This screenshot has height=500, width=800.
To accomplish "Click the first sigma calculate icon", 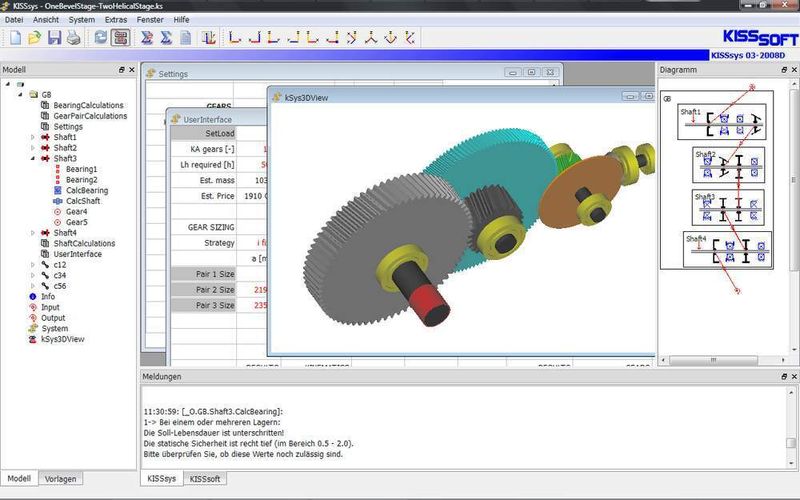I will coord(147,38).
